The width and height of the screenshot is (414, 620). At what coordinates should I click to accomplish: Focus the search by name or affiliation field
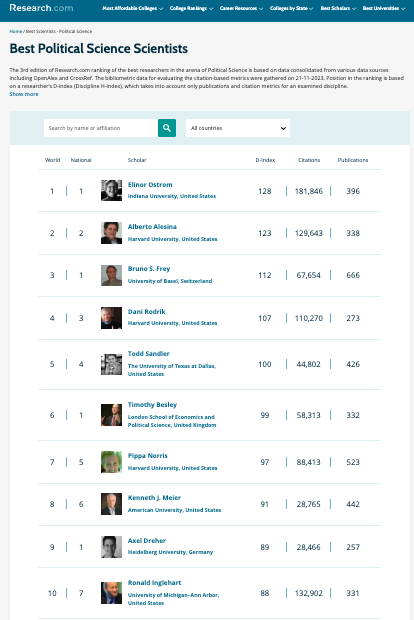pos(101,128)
